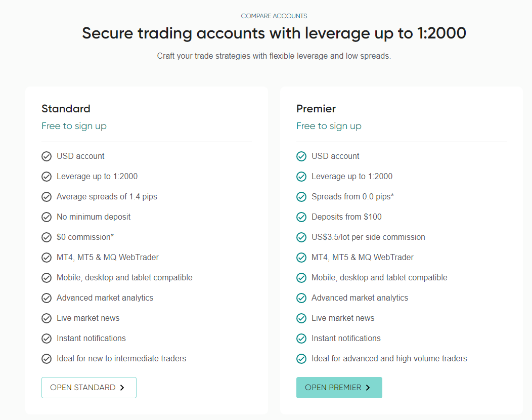Click chevron arrow in Open Standard button
Viewport: 532px width, 420px height.
[x=122, y=388]
